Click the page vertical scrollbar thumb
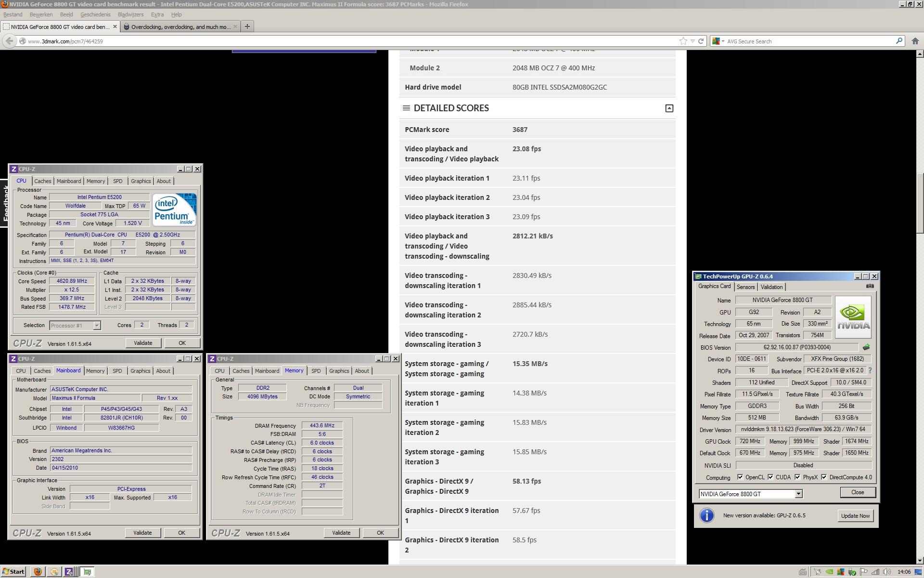924x578 pixels. click(x=920, y=202)
